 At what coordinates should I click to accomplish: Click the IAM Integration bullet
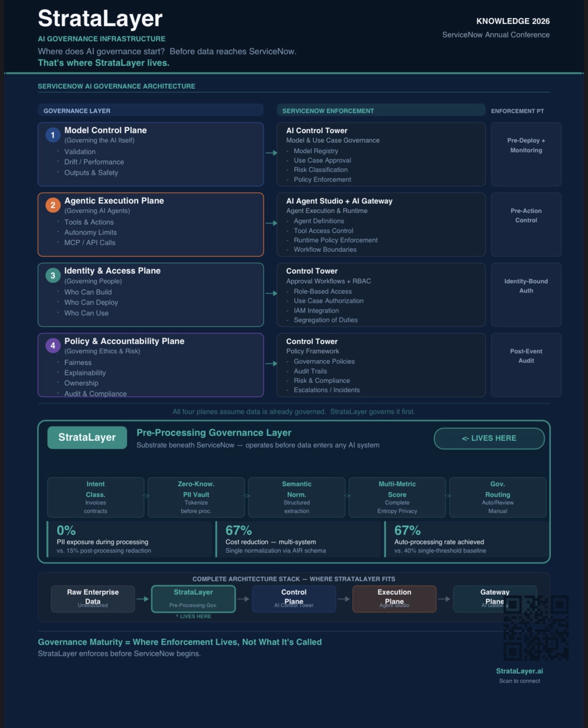316,310
